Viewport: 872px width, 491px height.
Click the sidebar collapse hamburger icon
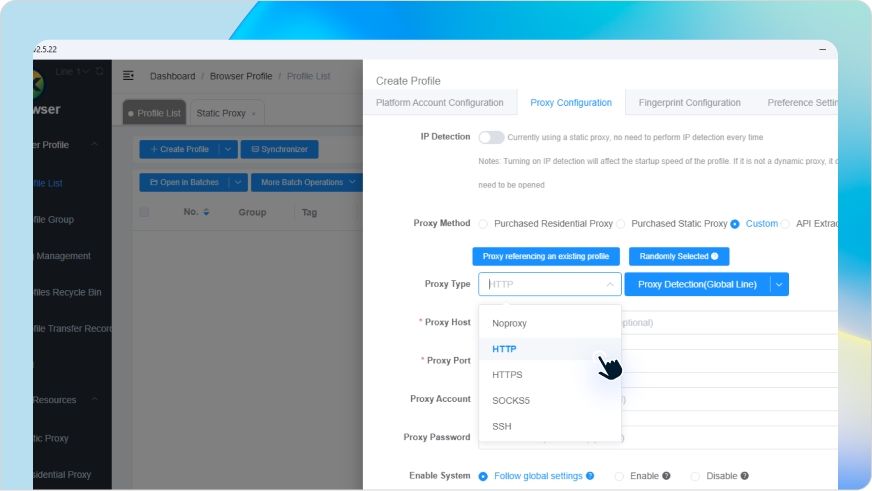(128, 76)
